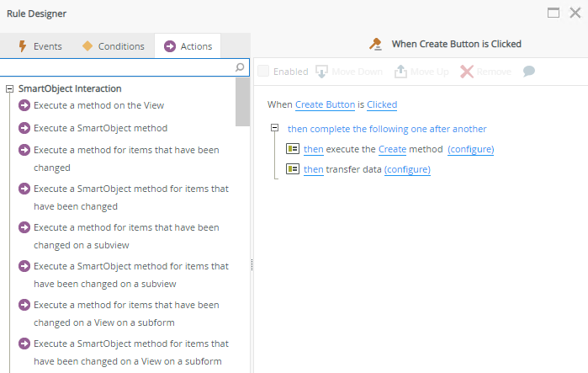Viewport: 588px width, 373px height.
Task: Collapse the SmartObject Interaction tree group
Action: 9,88
